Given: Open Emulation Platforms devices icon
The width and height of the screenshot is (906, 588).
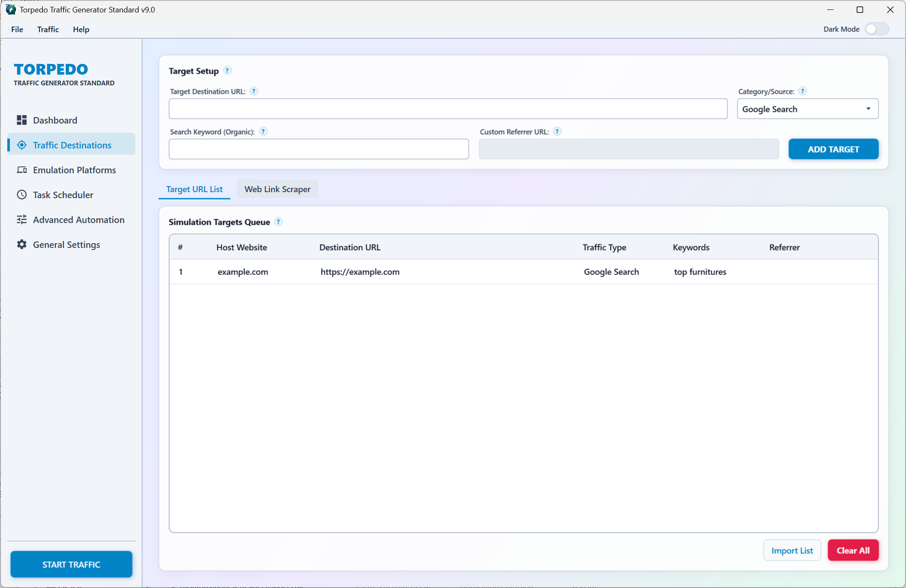Looking at the screenshot, I should [x=22, y=170].
